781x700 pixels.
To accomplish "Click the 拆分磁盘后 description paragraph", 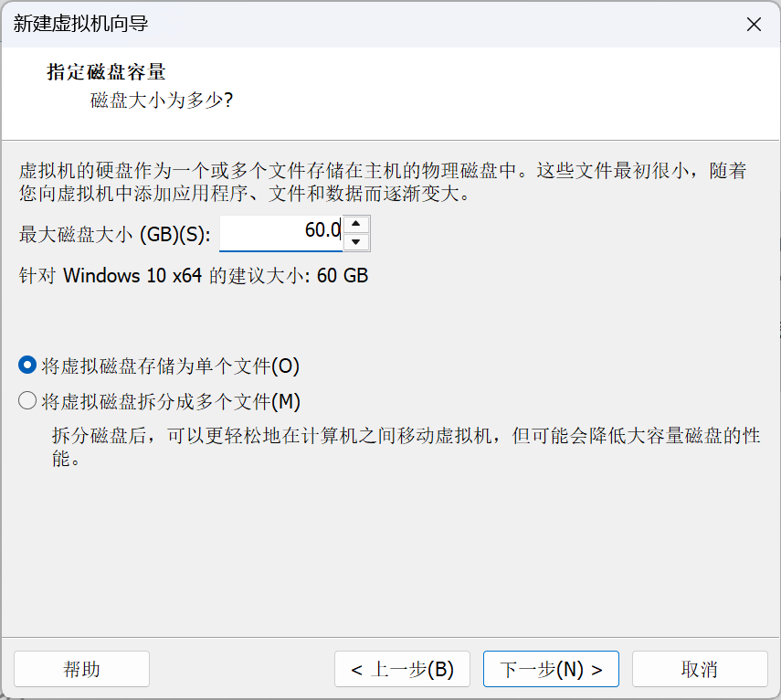I will [406, 447].
